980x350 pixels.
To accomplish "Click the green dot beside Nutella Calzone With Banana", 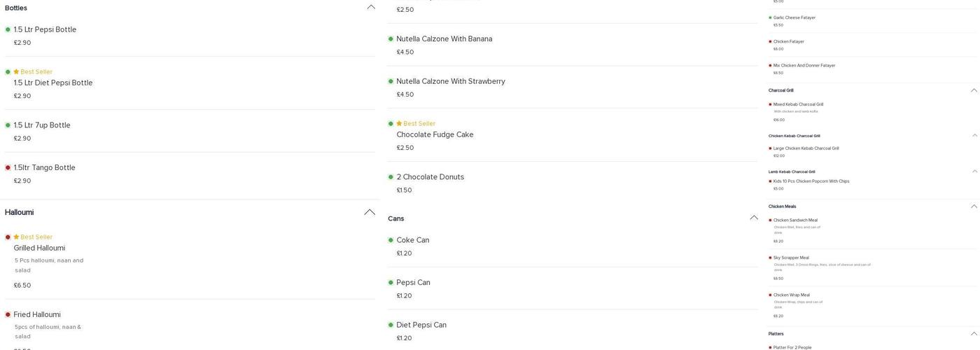I will pos(391,39).
